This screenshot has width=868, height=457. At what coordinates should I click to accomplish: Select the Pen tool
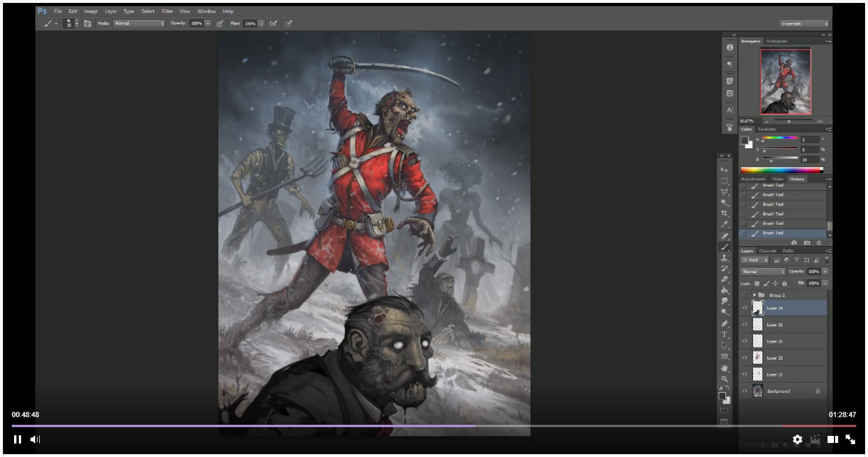pos(725,323)
